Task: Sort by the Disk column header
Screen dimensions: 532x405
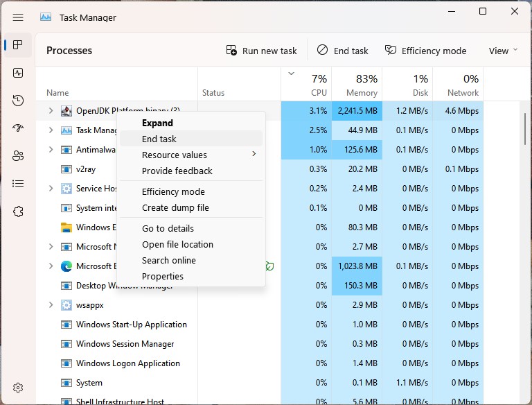Action: click(x=407, y=84)
